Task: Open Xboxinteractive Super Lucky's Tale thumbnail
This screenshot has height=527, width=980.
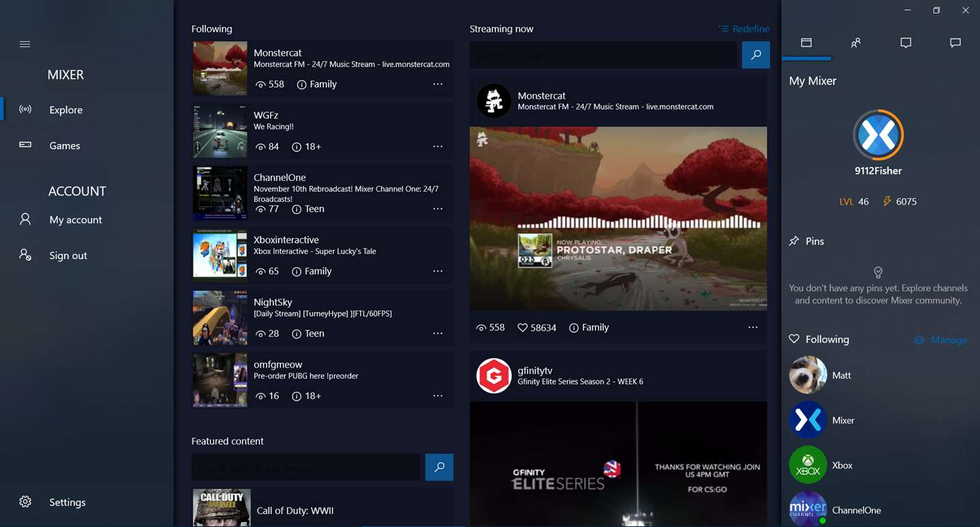Action: (220, 255)
